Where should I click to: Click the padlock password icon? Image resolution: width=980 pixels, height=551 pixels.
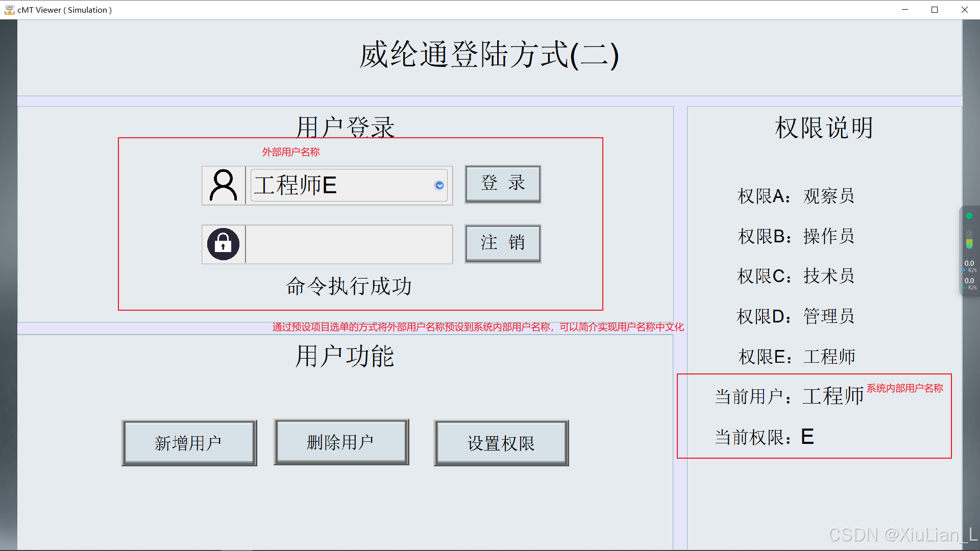coord(223,244)
